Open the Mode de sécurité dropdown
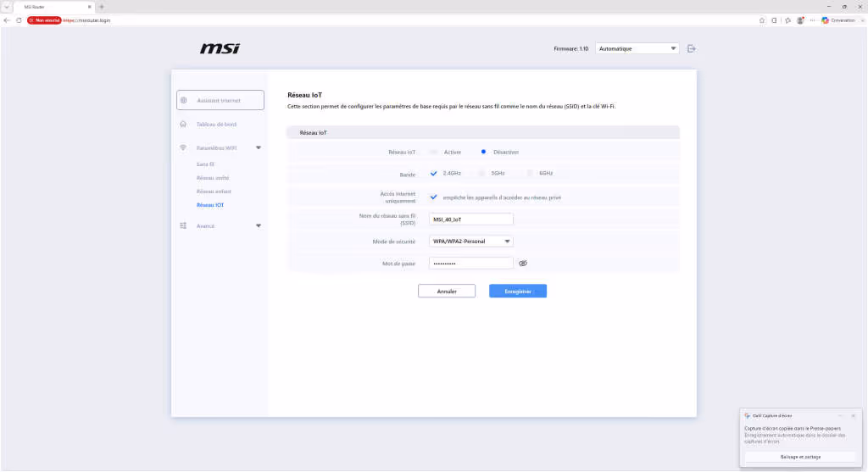Viewport: 868px width, 472px height. 471,242
